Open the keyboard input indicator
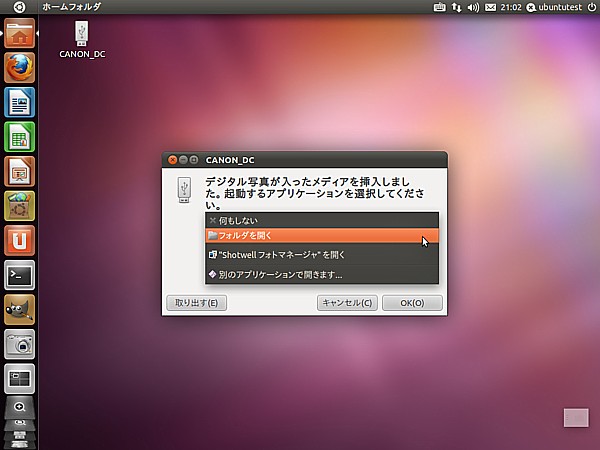Viewport: 600px width, 450px height. (x=439, y=7)
